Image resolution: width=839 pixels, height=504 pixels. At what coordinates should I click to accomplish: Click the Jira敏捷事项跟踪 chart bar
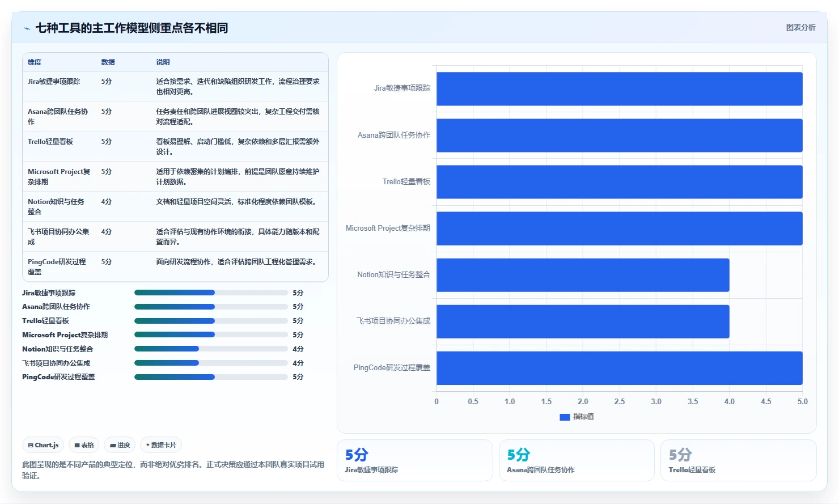point(620,88)
